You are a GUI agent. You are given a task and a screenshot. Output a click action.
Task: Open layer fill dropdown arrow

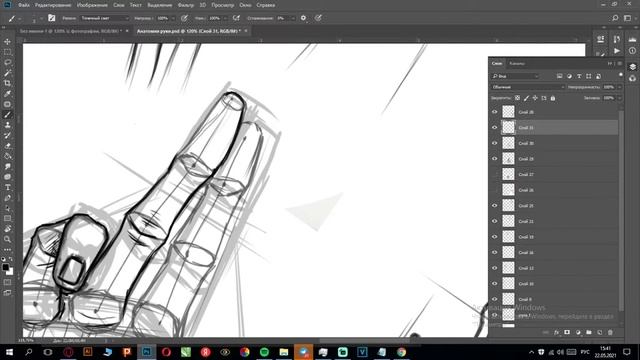(x=619, y=98)
